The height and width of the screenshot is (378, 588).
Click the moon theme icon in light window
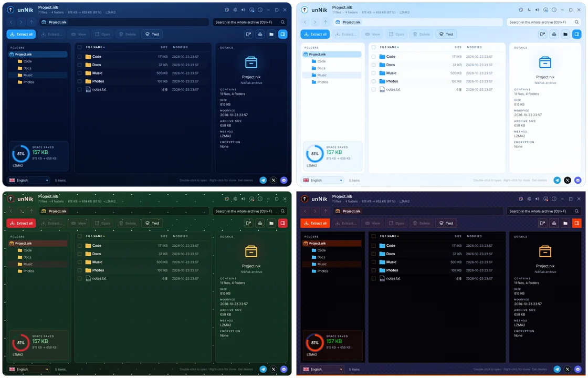[529, 10]
